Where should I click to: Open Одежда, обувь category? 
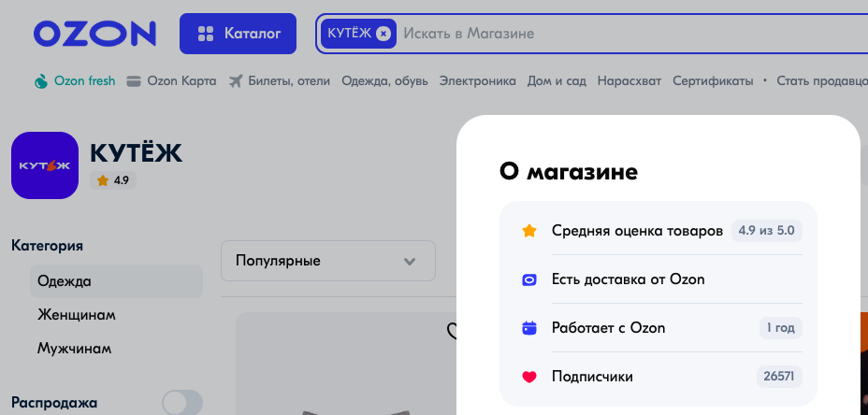tap(384, 81)
